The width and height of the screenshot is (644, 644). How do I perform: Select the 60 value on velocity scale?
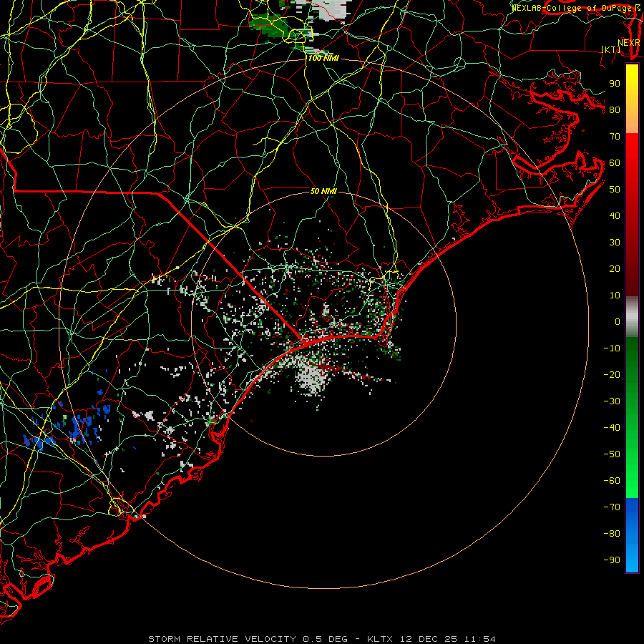[615, 163]
